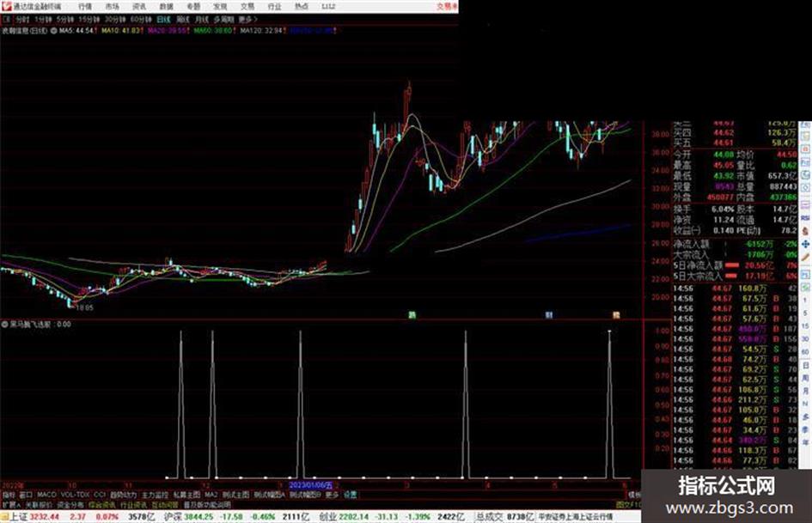This screenshot has width=812, height=523.
Task: Click the red app logo in title bar
Action: [x=6, y=6]
